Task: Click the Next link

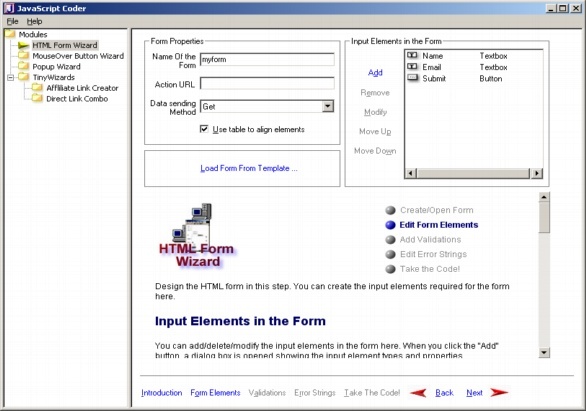Action: click(474, 393)
